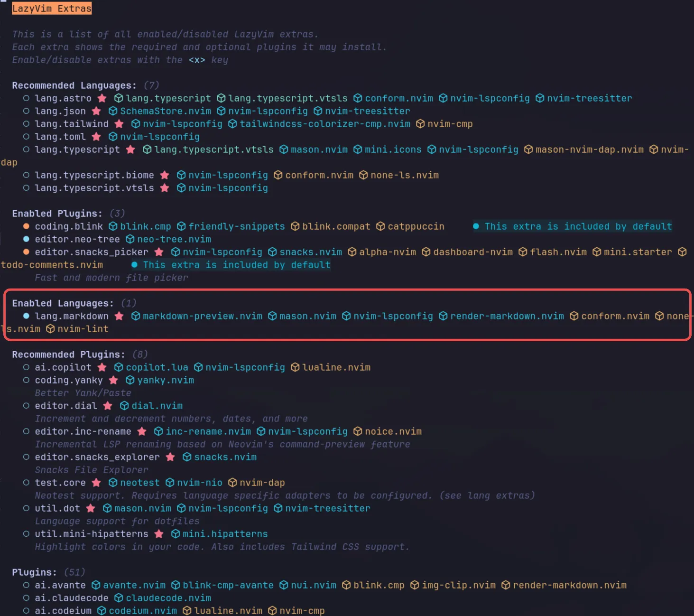The height and width of the screenshot is (616, 694).
Task: Click the render-markdown.nvim plugin name
Action: tap(507, 316)
